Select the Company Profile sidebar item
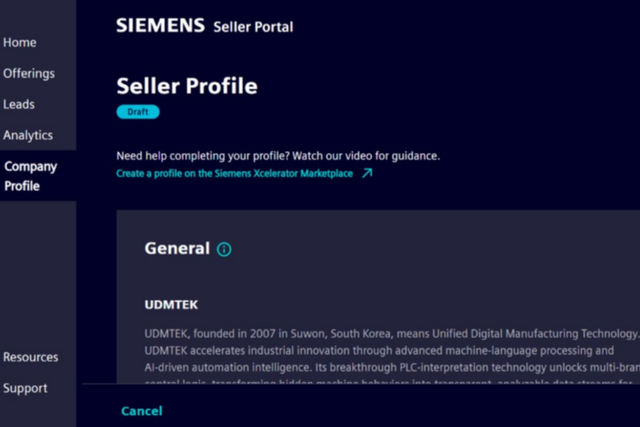Screen dimensions: 640x427 [30, 176]
